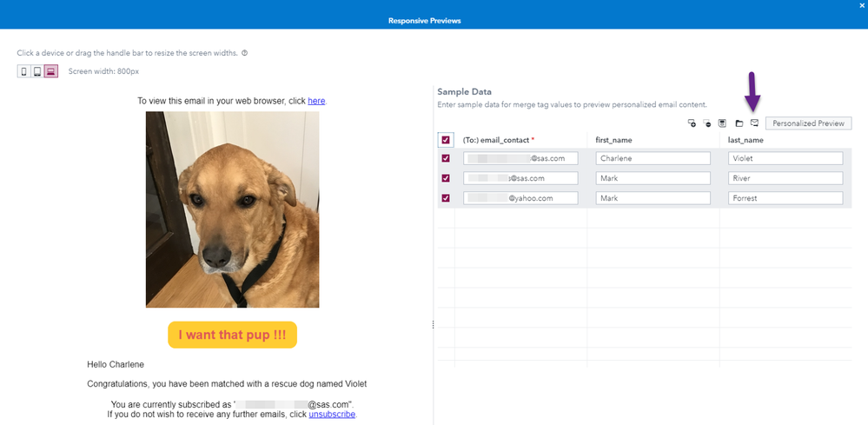This screenshot has width=868, height=425.
Task: Edit first_name field in Forrest row
Action: coord(653,198)
